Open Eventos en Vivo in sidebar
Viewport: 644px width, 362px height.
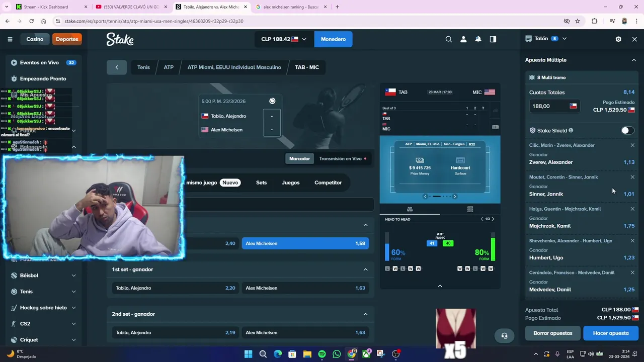tap(44, 63)
